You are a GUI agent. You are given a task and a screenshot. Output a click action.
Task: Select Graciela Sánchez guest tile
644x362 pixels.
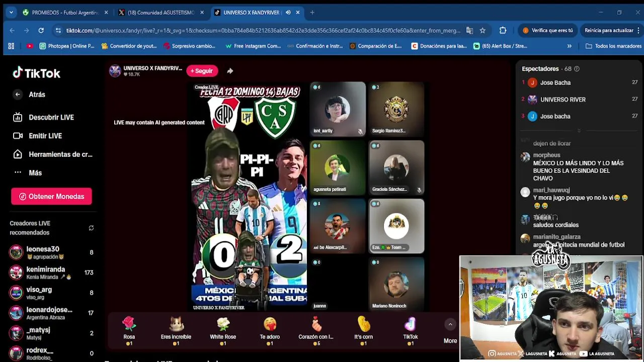(x=396, y=167)
